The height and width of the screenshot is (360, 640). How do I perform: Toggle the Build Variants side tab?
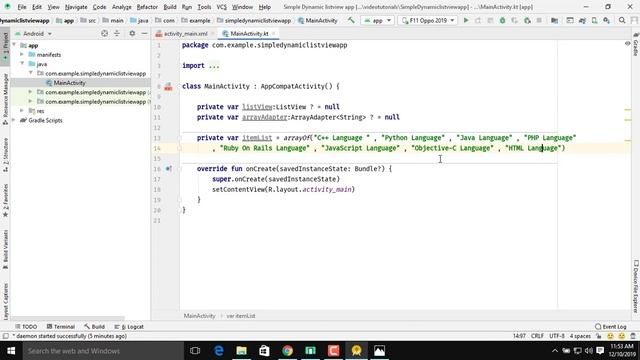[5, 249]
